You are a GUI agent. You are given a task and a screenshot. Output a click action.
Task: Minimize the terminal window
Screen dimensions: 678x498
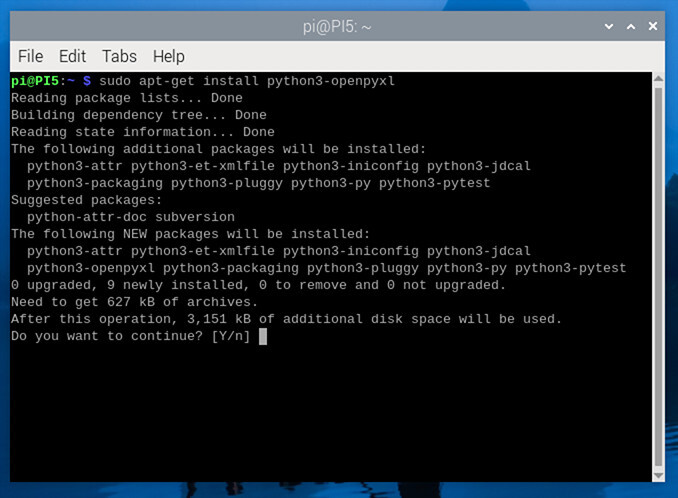pos(609,27)
